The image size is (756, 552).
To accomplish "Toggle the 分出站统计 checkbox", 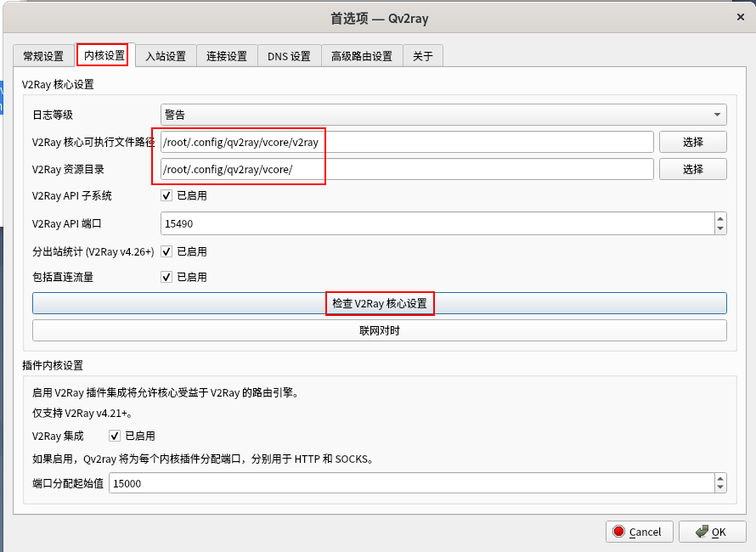I will 166,251.
